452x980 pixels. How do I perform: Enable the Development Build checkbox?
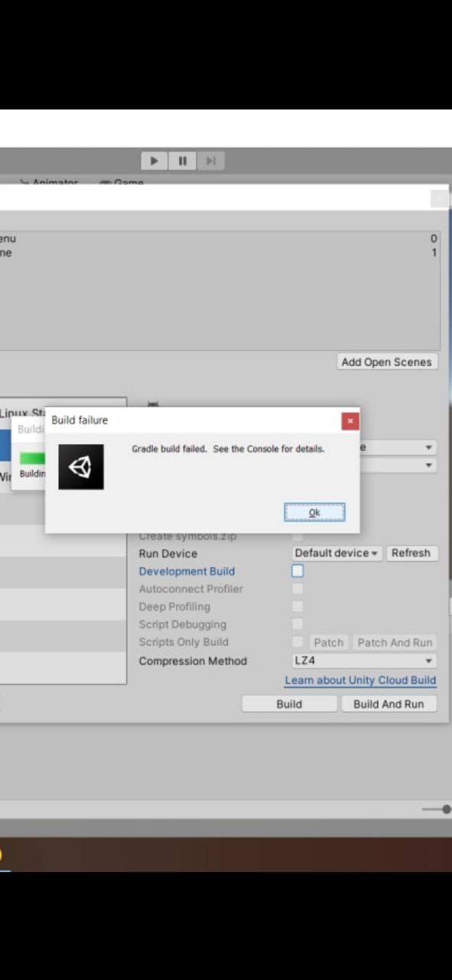[298, 571]
